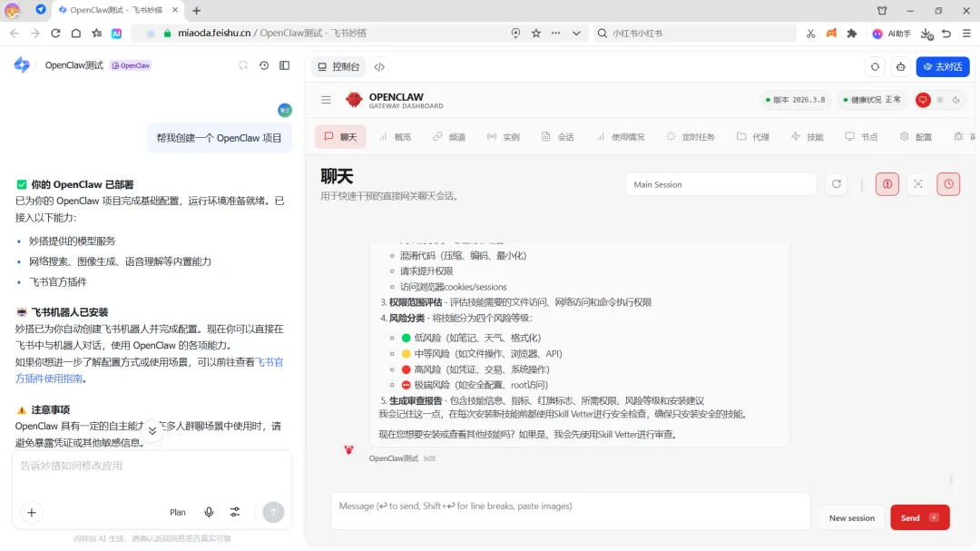Switch to the light theme sun icon
This screenshot has width=980, height=551.
click(940, 100)
